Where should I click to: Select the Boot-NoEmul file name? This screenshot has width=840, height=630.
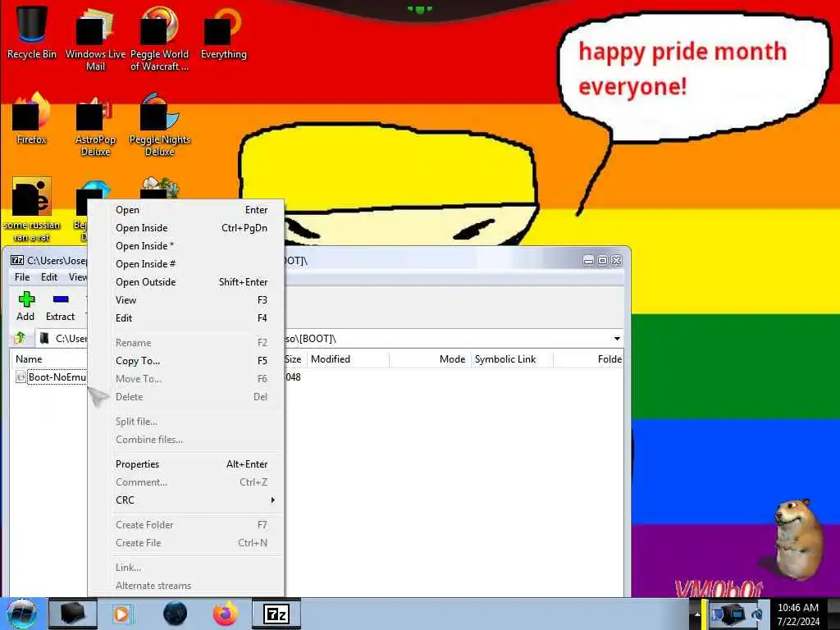click(57, 377)
